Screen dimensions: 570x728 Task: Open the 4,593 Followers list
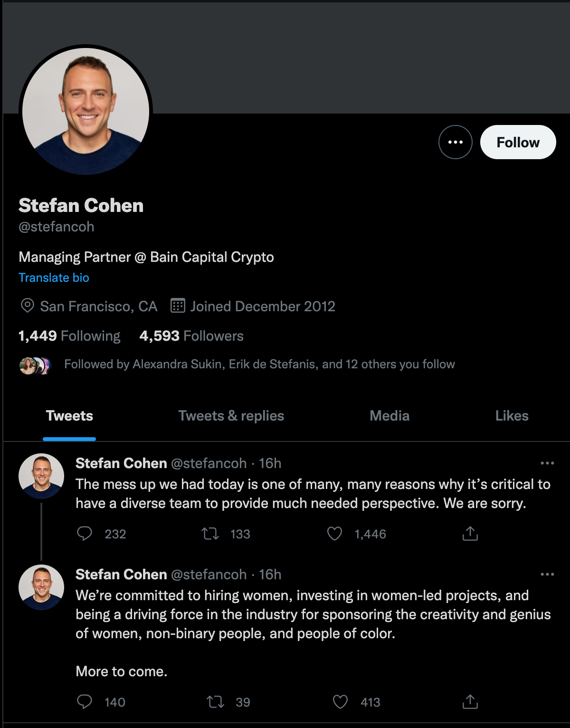191,336
